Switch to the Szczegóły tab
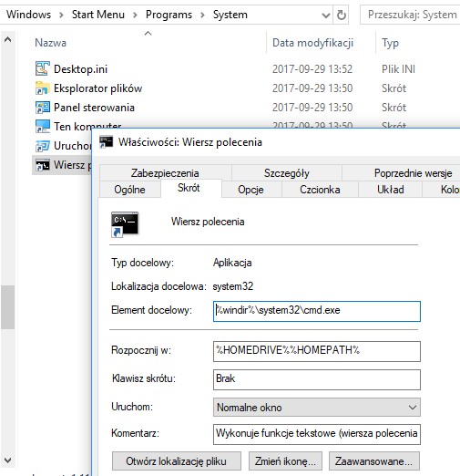The image size is (460, 476). (287, 173)
